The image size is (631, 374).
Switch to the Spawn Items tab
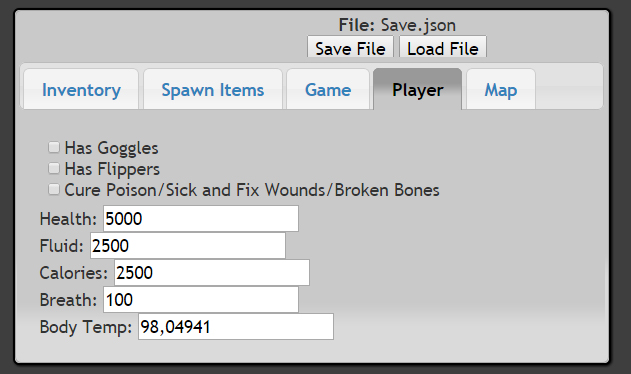[213, 89]
